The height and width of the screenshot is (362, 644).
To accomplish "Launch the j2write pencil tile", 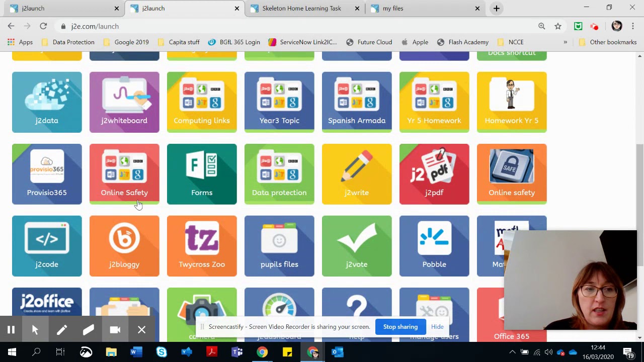I will [x=357, y=174].
